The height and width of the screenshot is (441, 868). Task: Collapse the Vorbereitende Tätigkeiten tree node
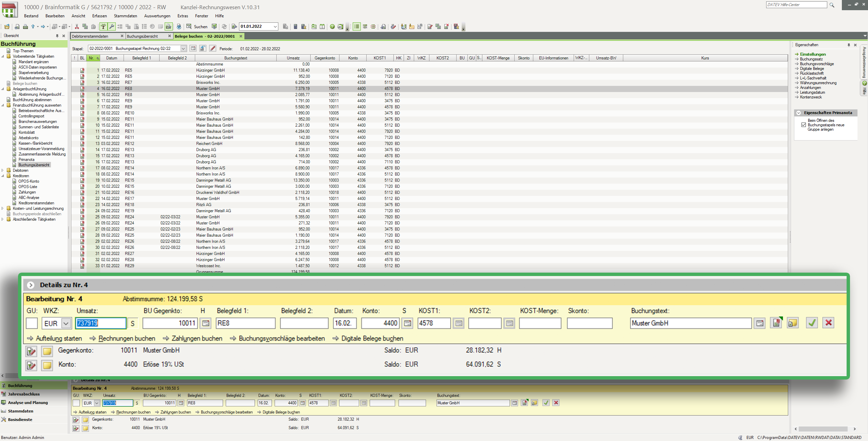(x=3, y=56)
